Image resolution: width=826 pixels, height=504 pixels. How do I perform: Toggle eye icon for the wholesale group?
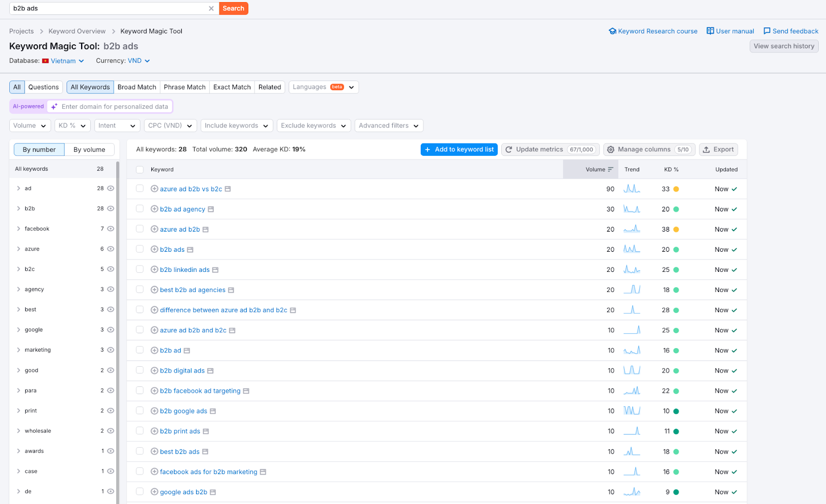(110, 431)
